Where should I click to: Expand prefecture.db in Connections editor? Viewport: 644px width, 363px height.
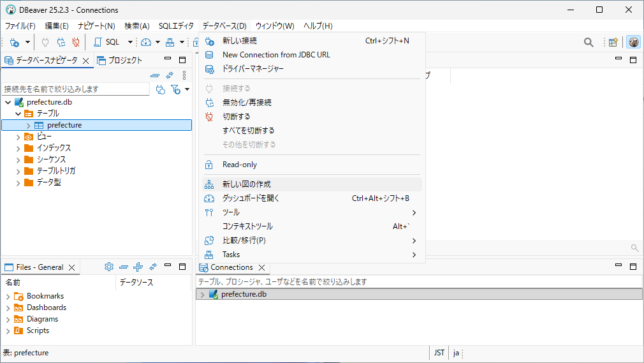(203, 294)
